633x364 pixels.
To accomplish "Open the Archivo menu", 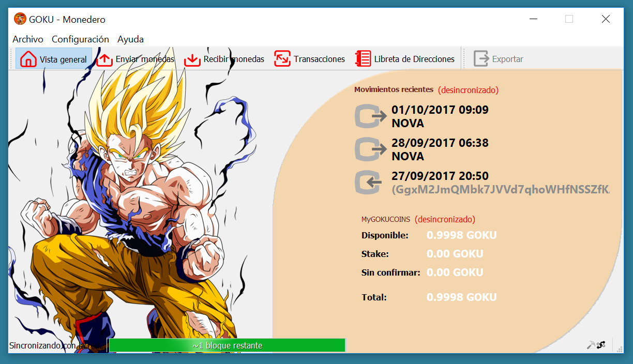I will tap(28, 39).
